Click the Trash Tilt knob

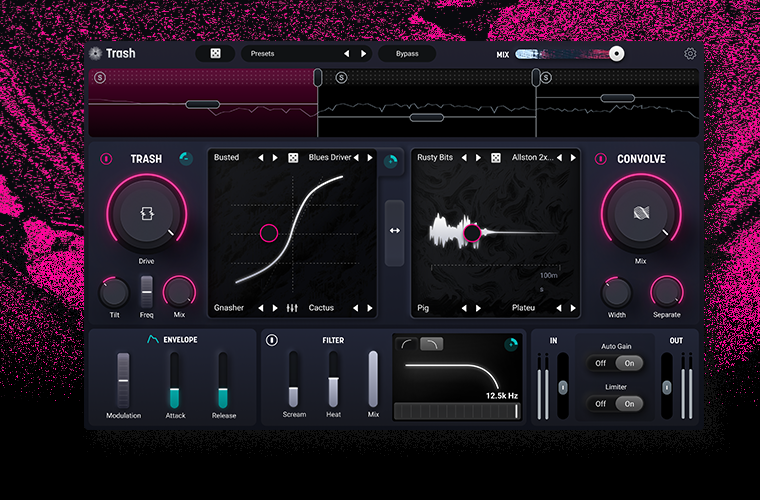(x=114, y=293)
